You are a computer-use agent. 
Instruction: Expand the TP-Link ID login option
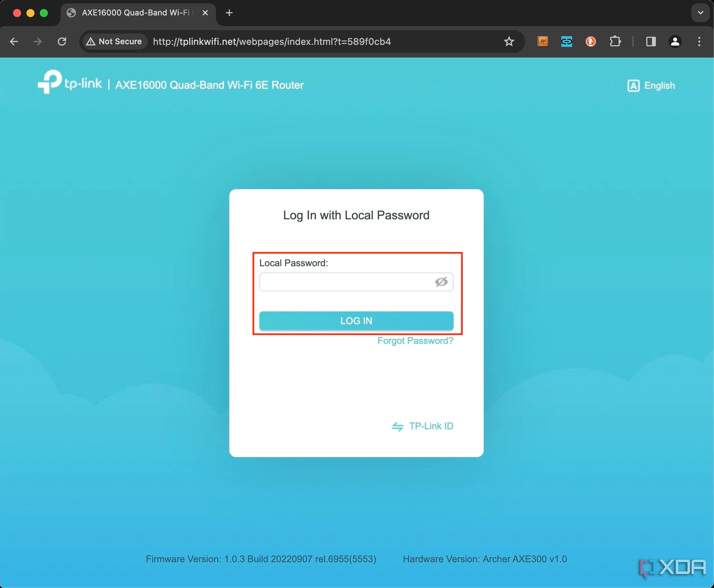tap(423, 426)
